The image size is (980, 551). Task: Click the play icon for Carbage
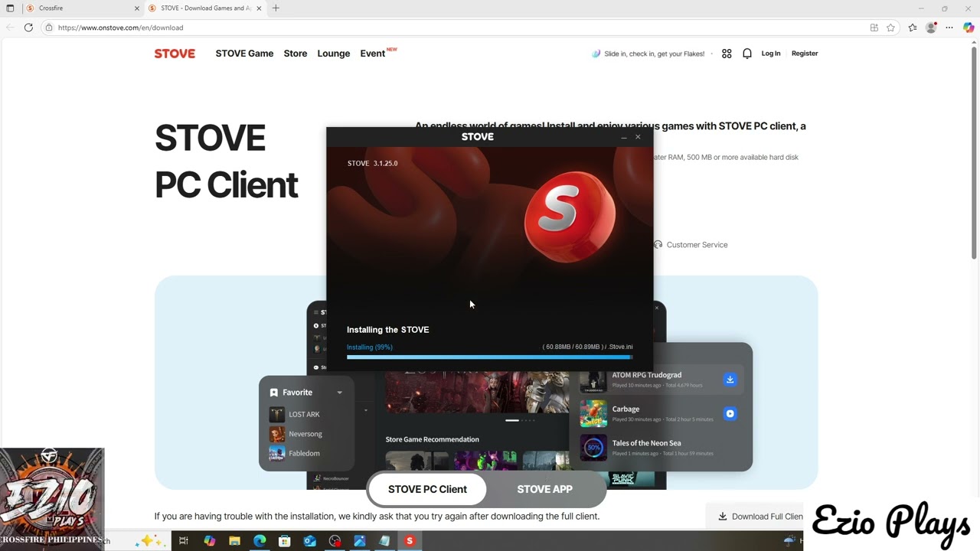click(x=730, y=413)
